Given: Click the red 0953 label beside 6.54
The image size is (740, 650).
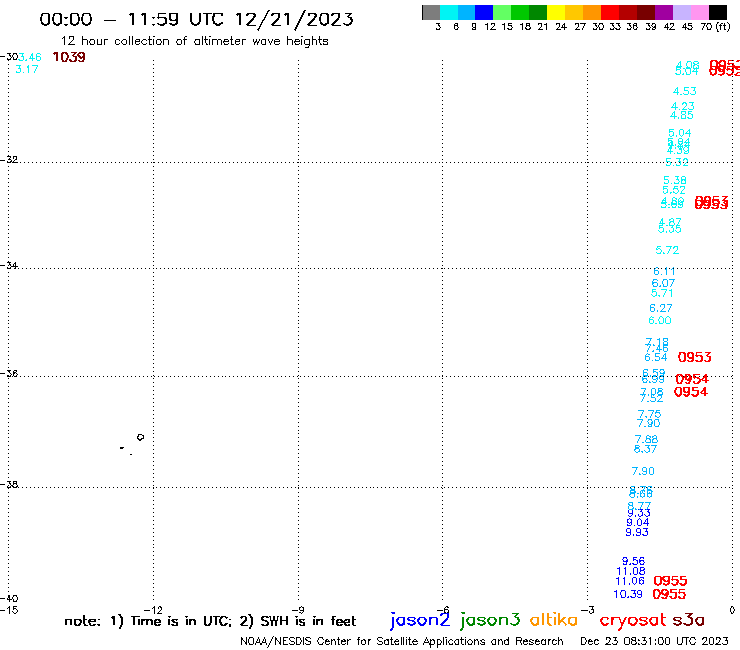Looking at the screenshot, I should 695,357.
